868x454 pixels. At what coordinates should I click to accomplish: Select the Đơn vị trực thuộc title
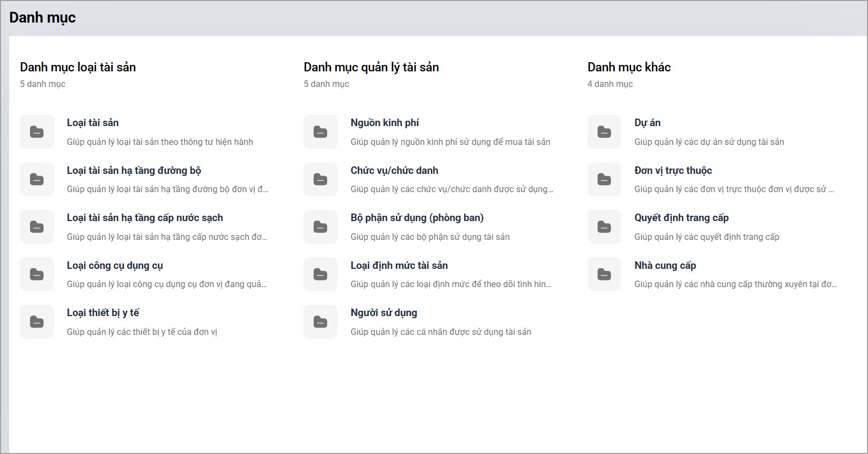pos(672,171)
